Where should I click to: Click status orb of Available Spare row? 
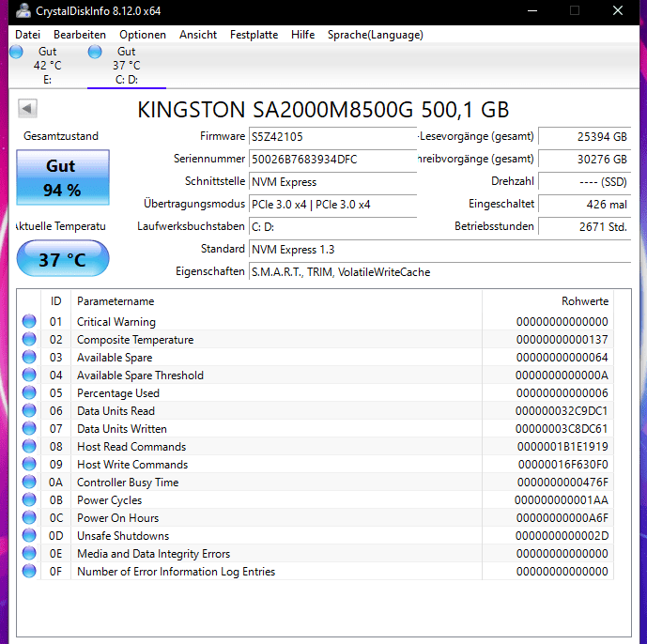click(29, 357)
